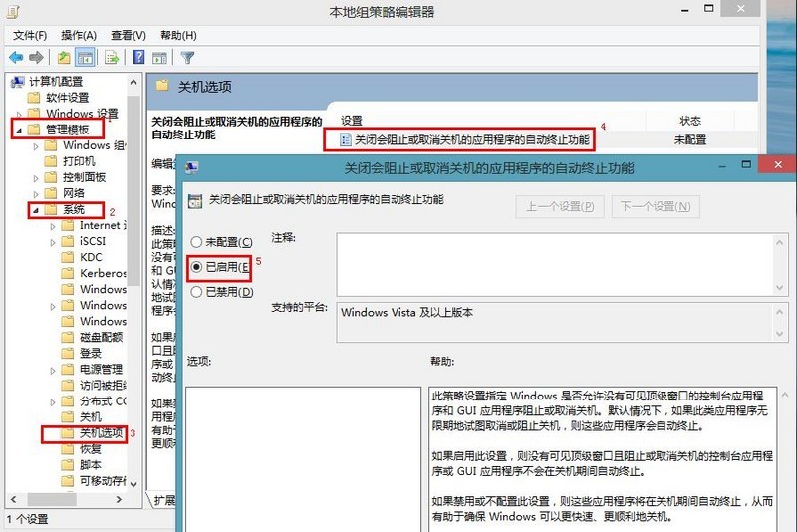
Task: Click the tree scroll left arrow
Action: (14, 499)
